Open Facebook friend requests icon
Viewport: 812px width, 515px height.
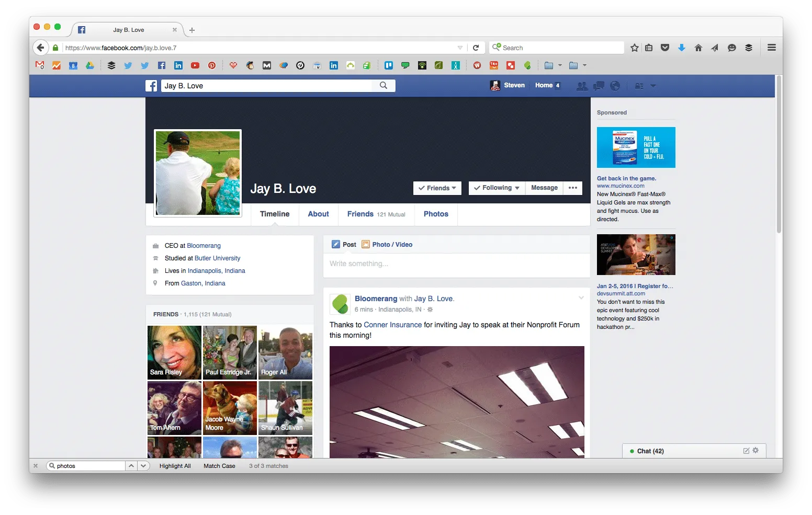click(582, 86)
